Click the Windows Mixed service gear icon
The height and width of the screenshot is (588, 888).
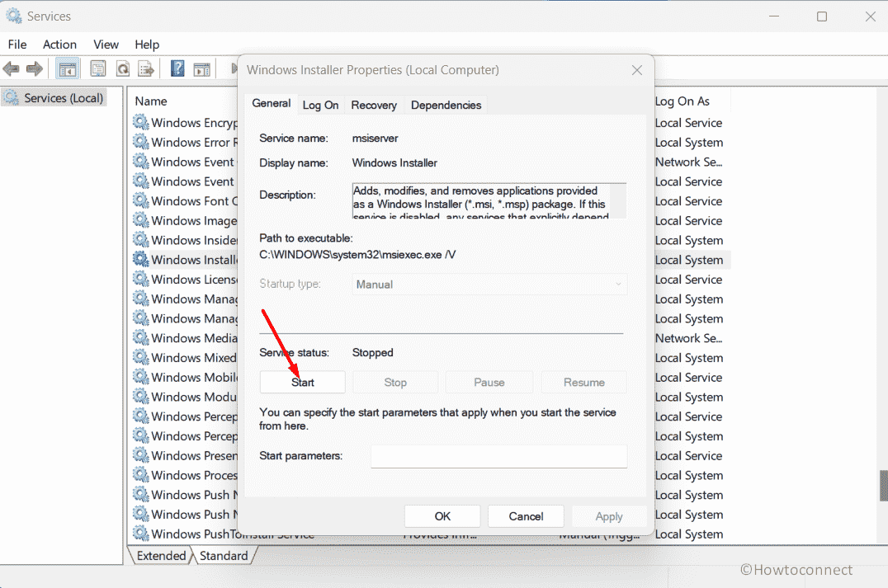tap(141, 357)
